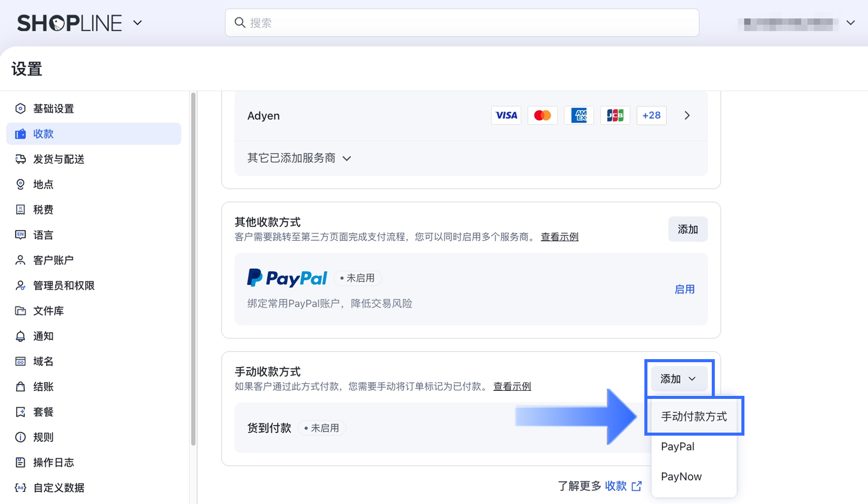Click the JCB card logo
The height and width of the screenshot is (504, 868).
coord(615,115)
